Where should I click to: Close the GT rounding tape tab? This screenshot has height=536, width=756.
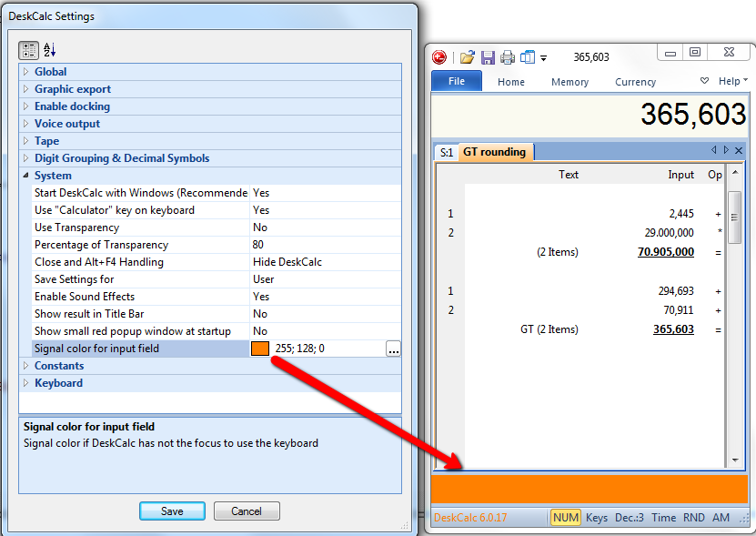(x=739, y=150)
